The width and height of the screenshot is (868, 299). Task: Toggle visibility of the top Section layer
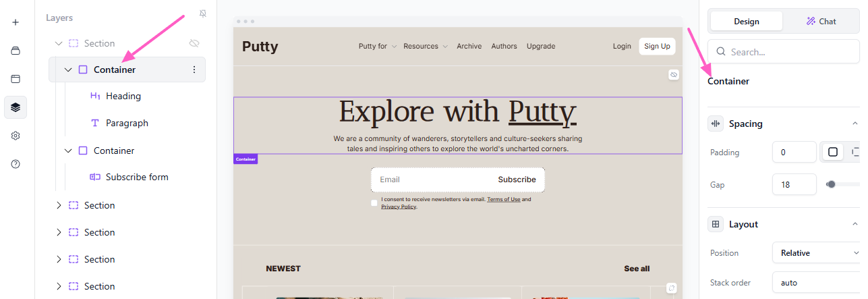194,43
